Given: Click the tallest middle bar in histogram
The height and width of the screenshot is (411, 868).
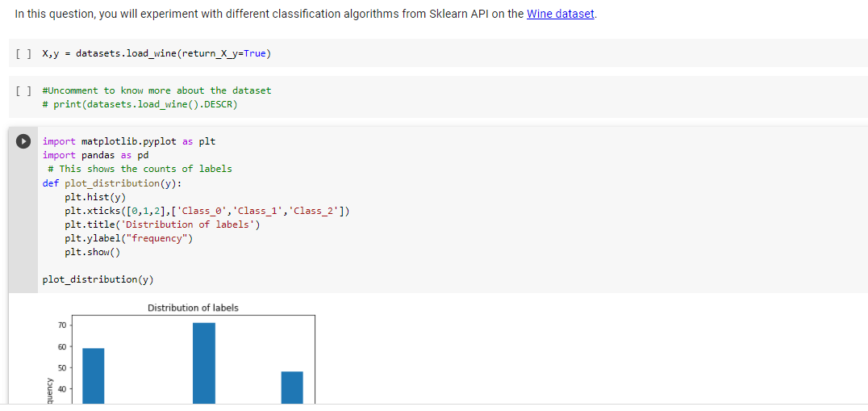Looking at the screenshot, I should (x=204, y=363).
